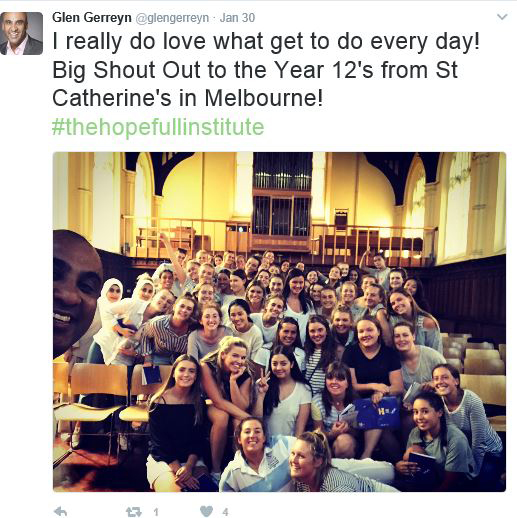Click the retweet count showing 1
The width and height of the screenshot is (517, 518).
[156, 512]
